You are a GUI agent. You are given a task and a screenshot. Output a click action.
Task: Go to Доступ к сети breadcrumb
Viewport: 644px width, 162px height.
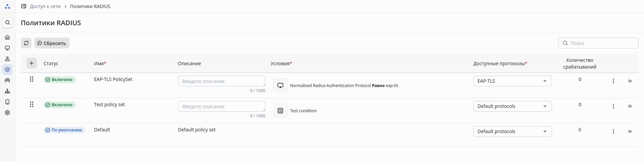[45, 6]
